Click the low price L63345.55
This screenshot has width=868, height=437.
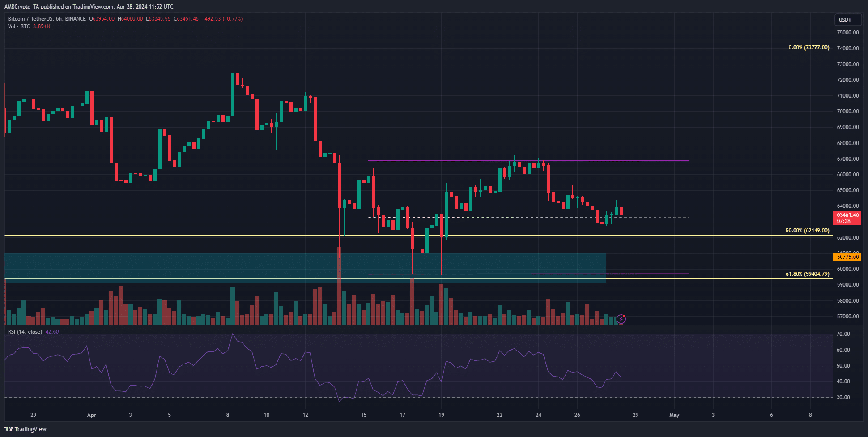tap(158, 19)
